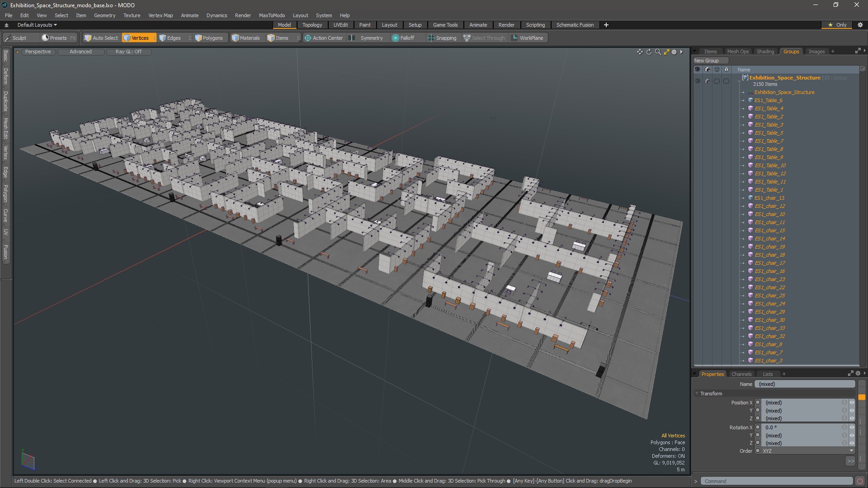Expand the Groups panel to full size

tap(858, 51)
